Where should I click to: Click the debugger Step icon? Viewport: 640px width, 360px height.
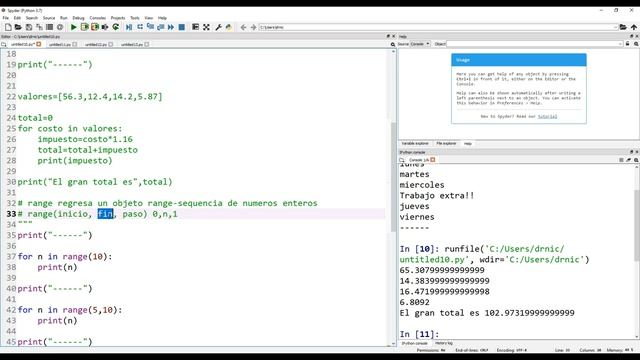pos(140,27)
